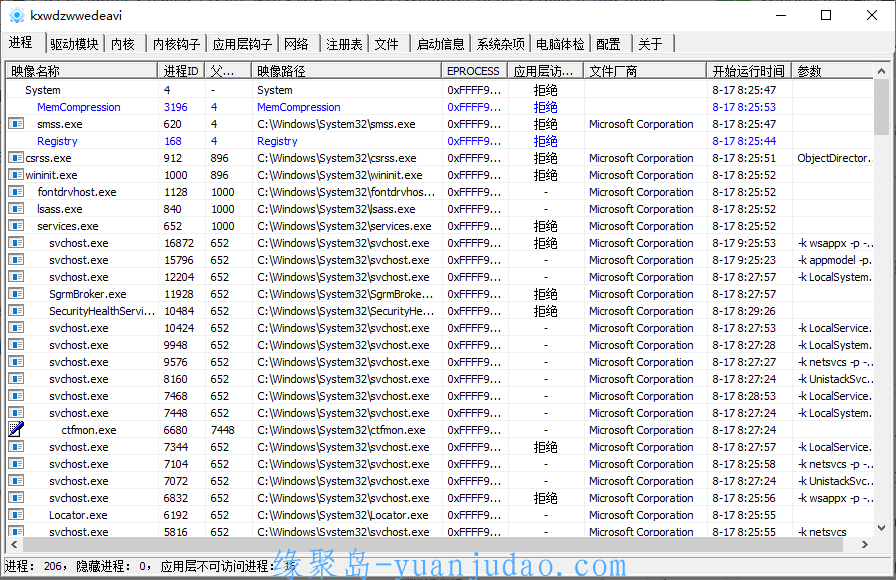
Task: Switch to the 进程 tab
Action: click(x=22, y=42)
